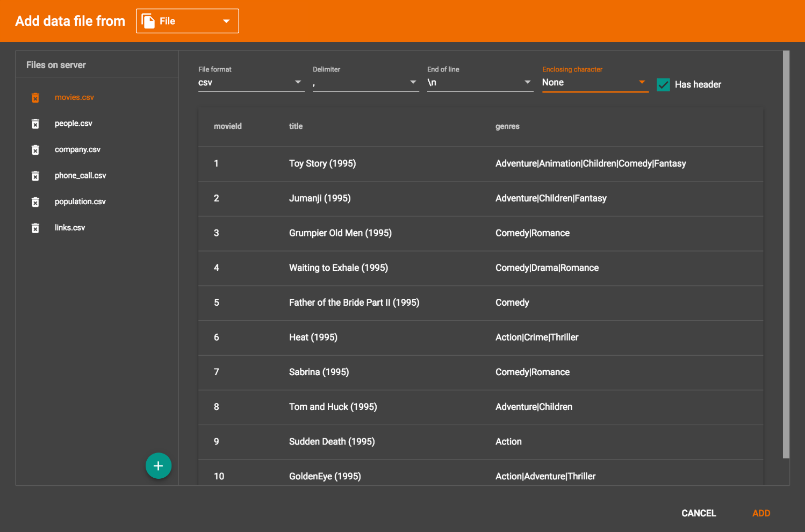The height and width of the screenshot is (532, 805).
Task: Expand the Enclosing character dropdown
Action: pyautogui.click(x=595, y=82)
